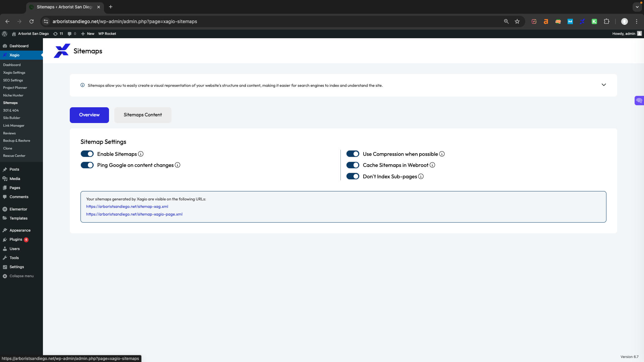Click info icon beside Enable Sitemaps

tap(141, 154)
